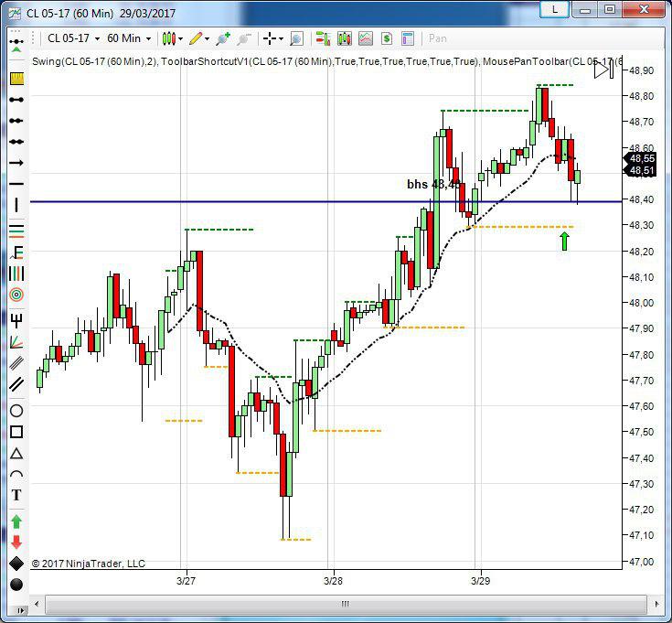
Task: Pick the Andrews Pitchfork tool
Action: click(x=16, y=319)
